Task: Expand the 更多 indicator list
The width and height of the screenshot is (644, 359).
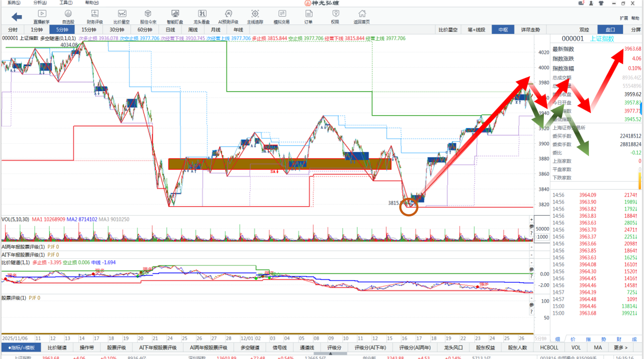Action: coord(620,347)
